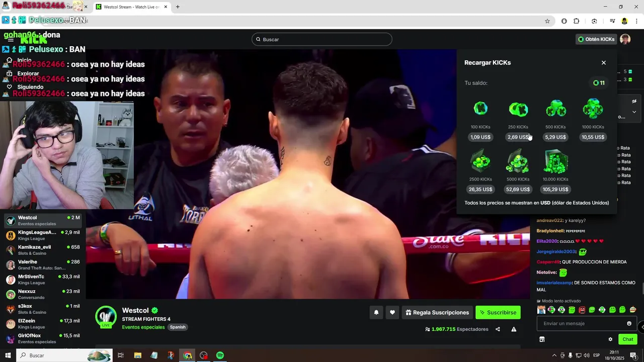Buy 10.000 KICKs for 105,29 US$
The width and height of the screenshot is (644, 362).
555,190
